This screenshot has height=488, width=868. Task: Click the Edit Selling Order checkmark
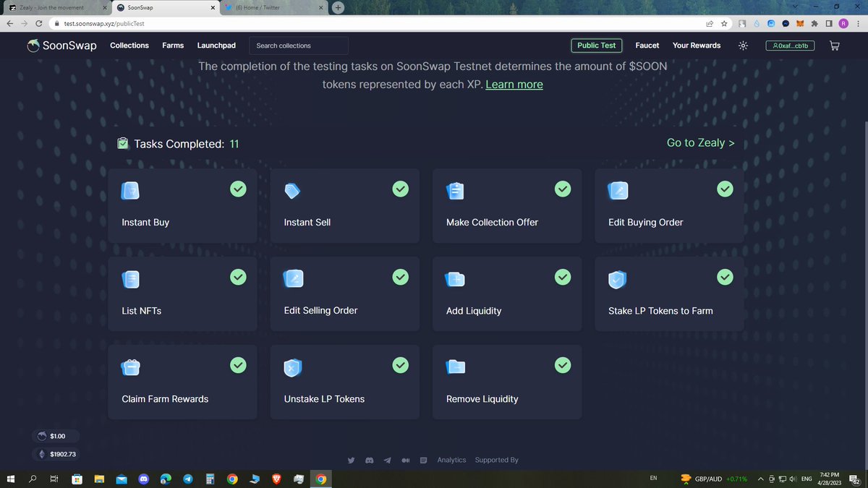coord(400,277)
